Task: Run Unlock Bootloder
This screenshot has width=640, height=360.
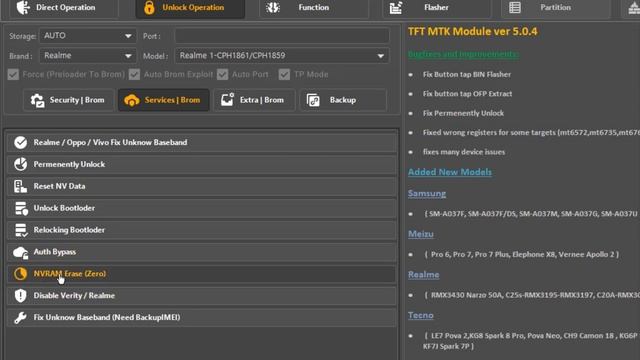Action: point(202,208)
